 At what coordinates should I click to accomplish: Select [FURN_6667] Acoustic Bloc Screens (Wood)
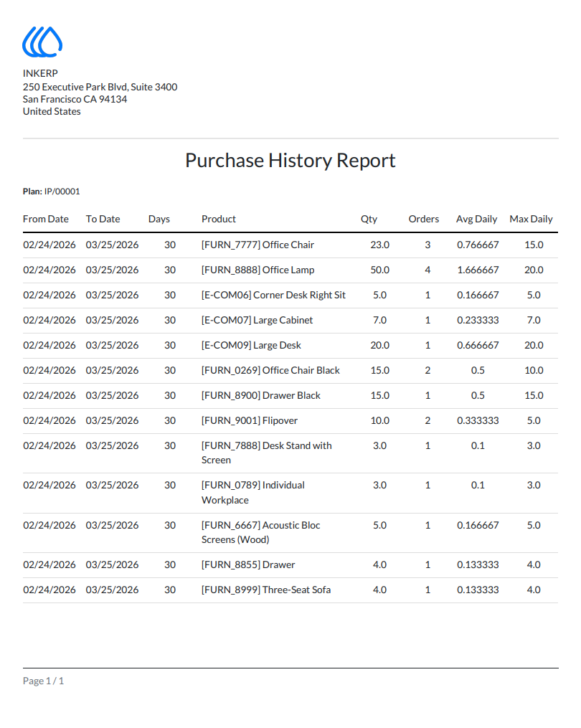click(261, 532)
